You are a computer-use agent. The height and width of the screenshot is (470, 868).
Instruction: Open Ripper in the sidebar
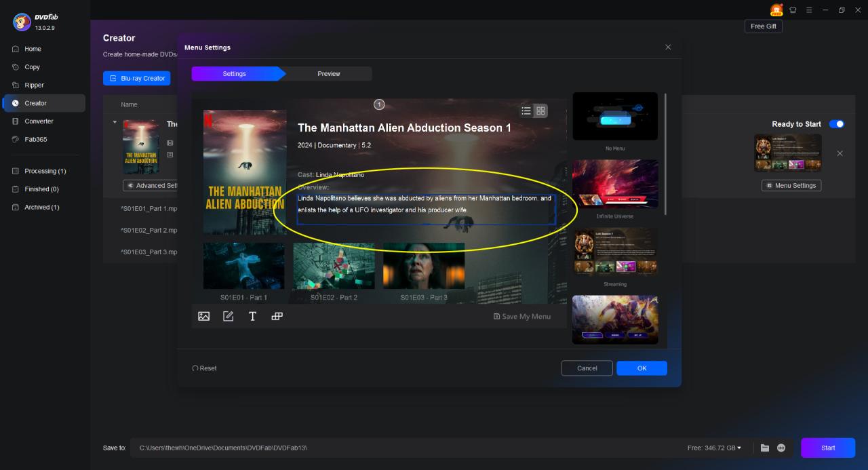point(34,85)
